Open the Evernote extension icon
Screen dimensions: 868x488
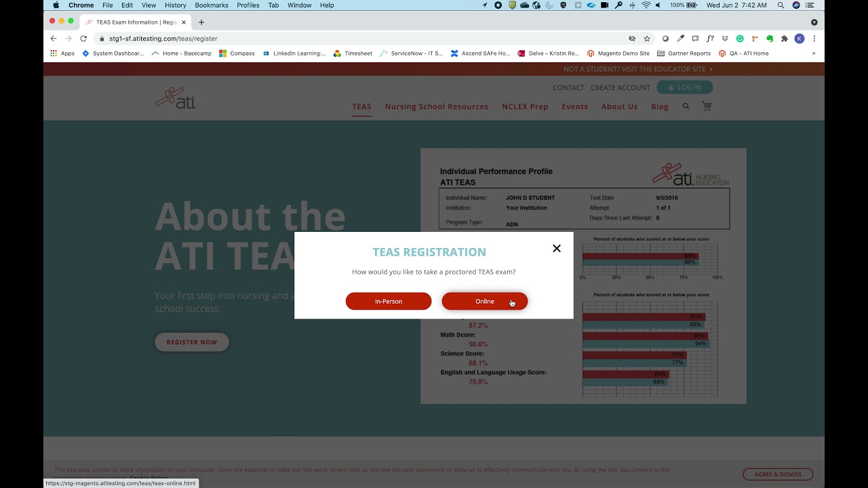[770, 39]
